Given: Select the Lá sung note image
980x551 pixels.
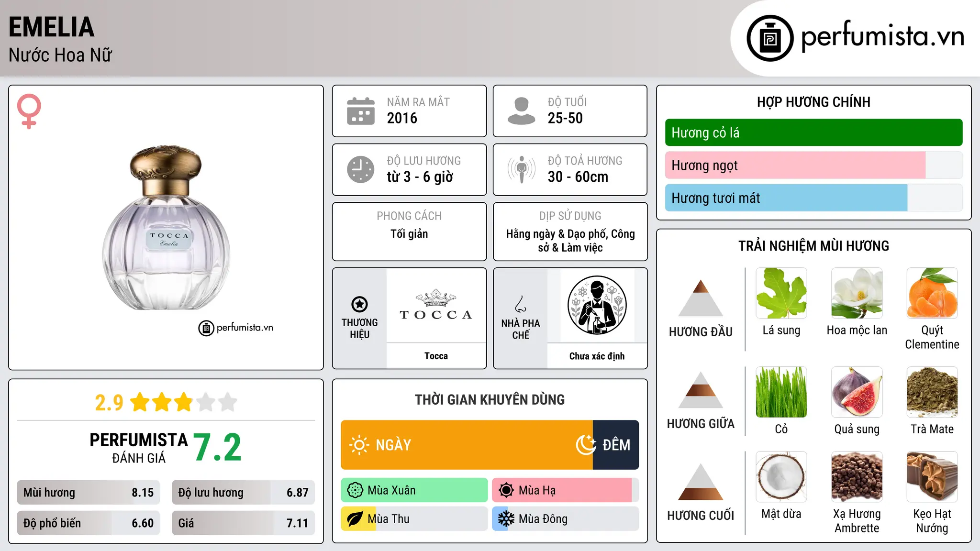Looking at the screenshot, I should (781, 293).
